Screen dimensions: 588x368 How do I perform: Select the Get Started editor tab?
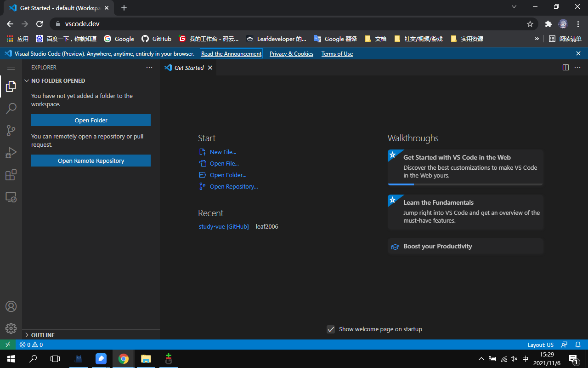click(189, 68)
